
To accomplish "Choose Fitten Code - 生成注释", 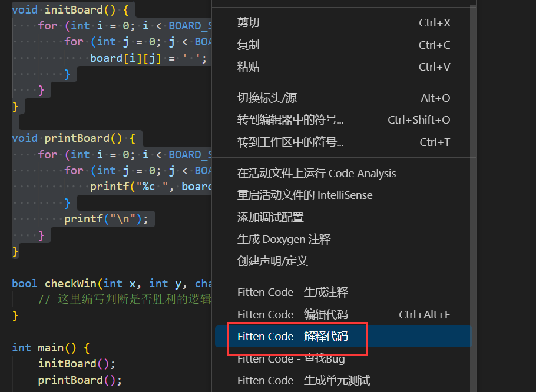I will pyautogui.click(x=343, y=293).
